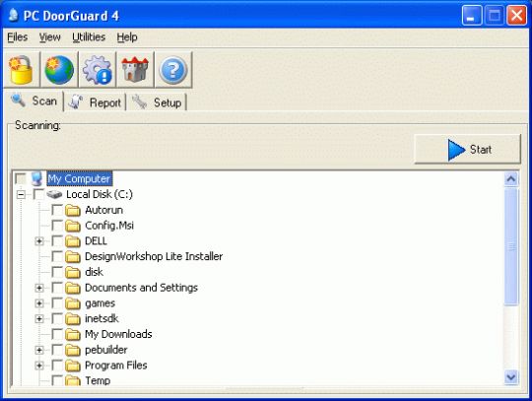This screenshot has width=532, height=401.
Task: Click the Start scan button
Action: point(467,150)
